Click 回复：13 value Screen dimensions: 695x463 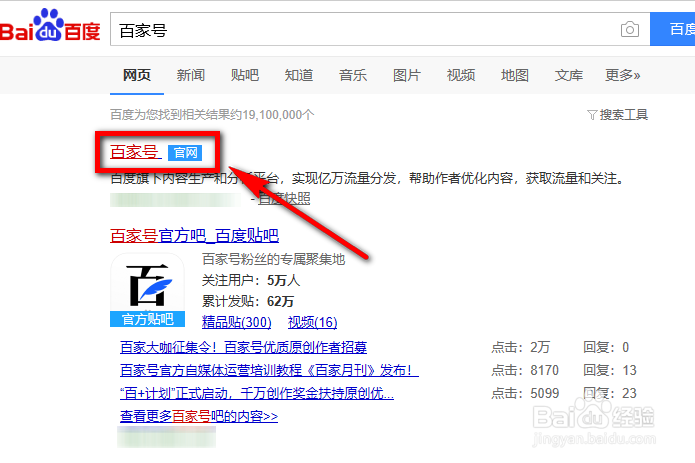(610, 370)
